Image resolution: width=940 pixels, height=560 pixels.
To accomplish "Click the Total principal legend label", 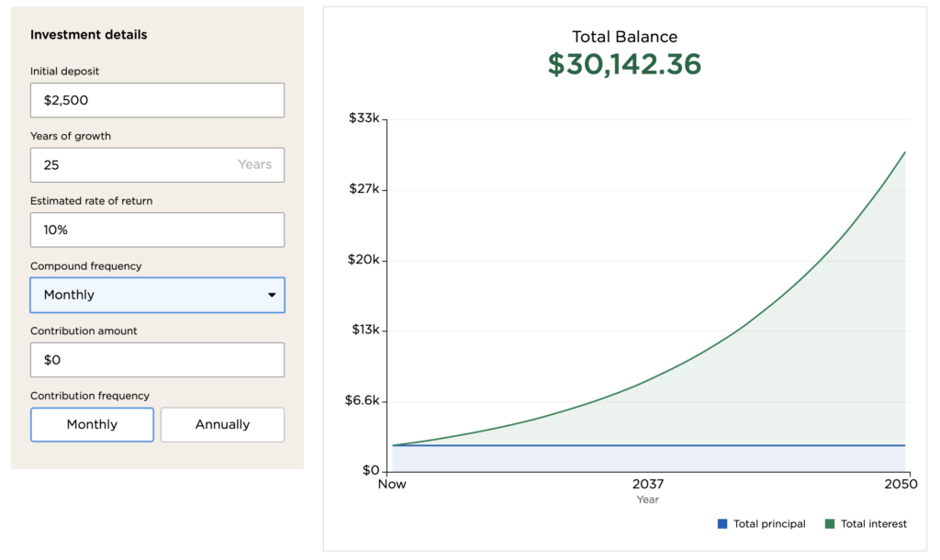I will pyautogui.click(x=769, y=524).
